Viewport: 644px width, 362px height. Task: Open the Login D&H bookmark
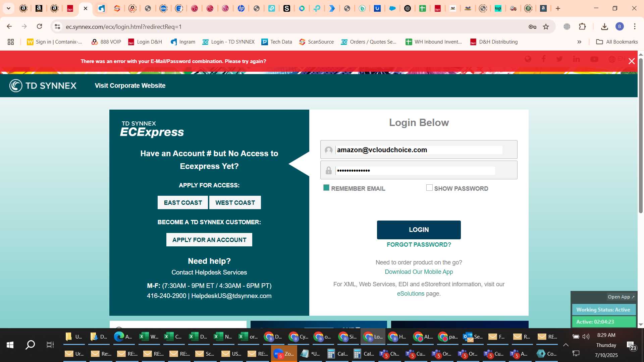(x=145, y=42)
